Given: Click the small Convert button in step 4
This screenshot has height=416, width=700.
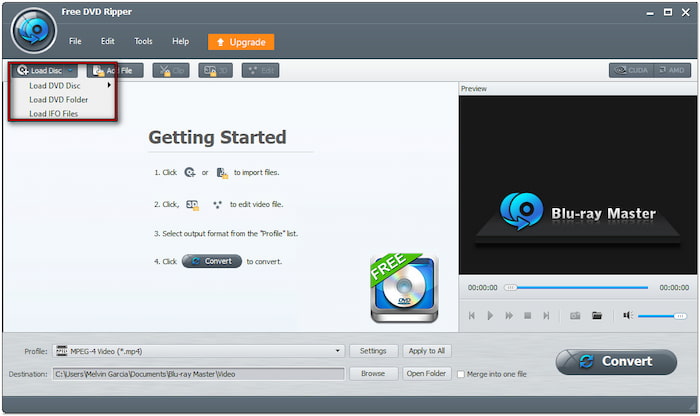Looking at the screenshot, I should coord(212,261).
